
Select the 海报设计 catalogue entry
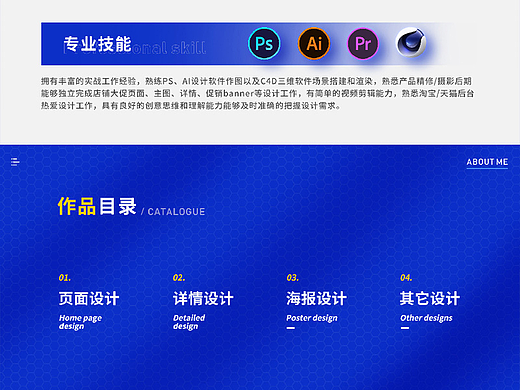tap(316, 298)
